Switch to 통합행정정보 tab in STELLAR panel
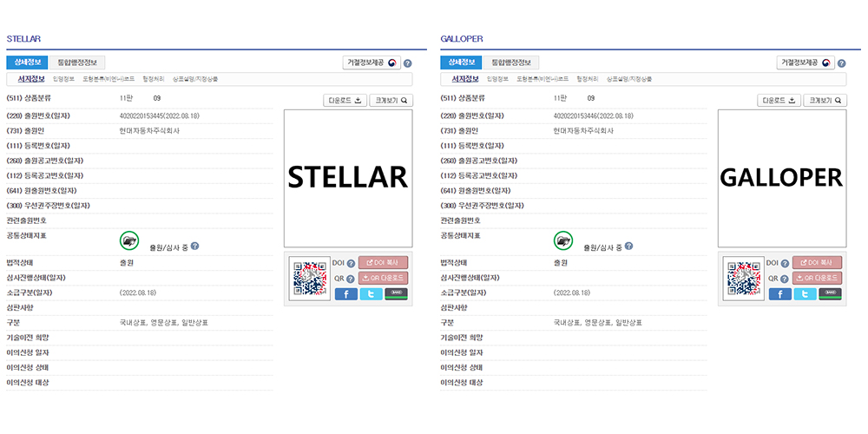The image size is (868, 434). (x=77, y=62)
